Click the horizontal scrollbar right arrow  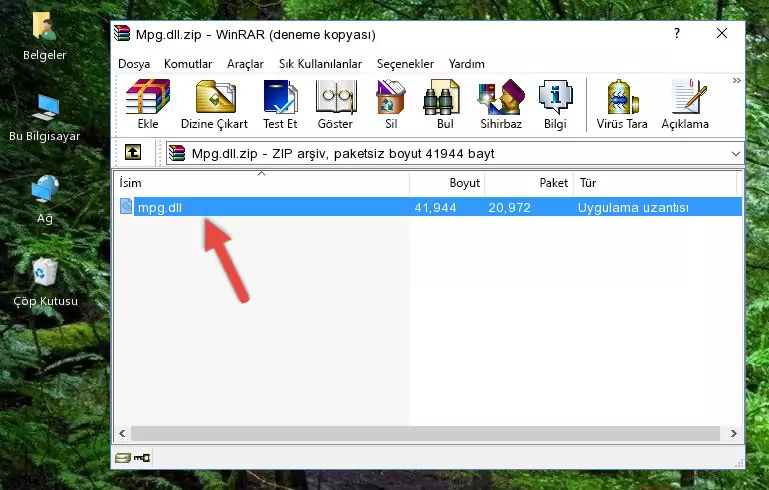pyautogui.click(x=733, y=433)
